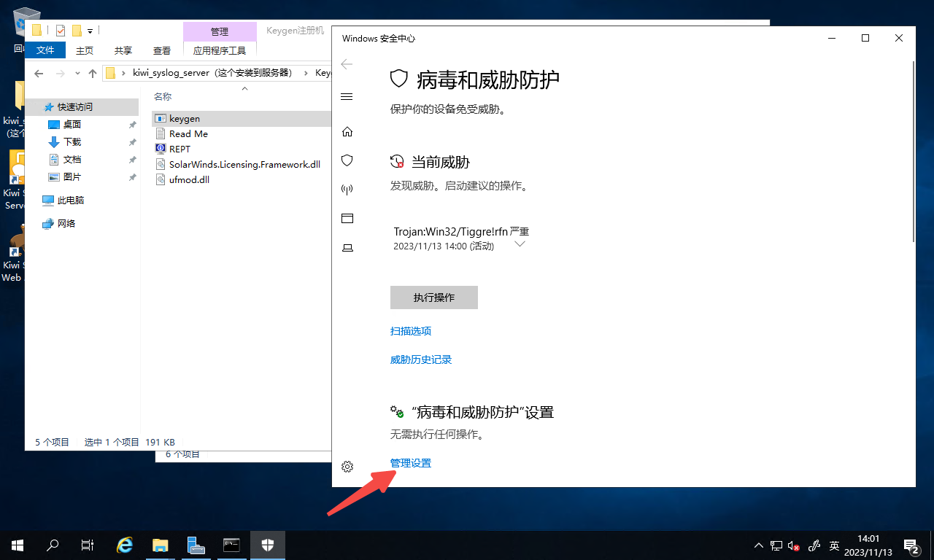Click the new folder icon in Explorer title bar
934x560 pixels.
pyautogui.click(x=77, y=31)
